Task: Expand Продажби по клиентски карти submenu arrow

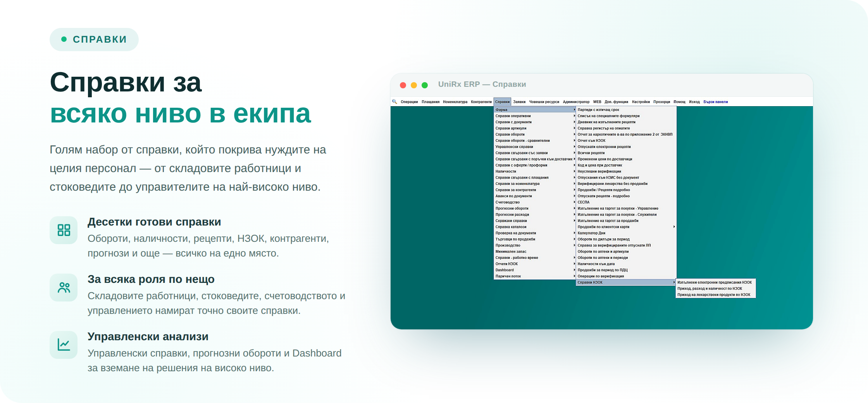Action: point(674,227)
